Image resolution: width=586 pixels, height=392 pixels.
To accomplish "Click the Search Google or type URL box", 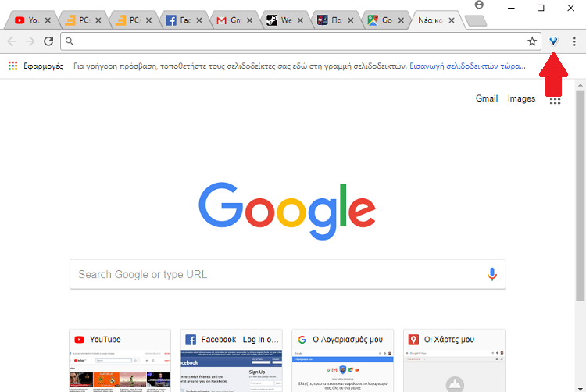I will tap(288, 274).
